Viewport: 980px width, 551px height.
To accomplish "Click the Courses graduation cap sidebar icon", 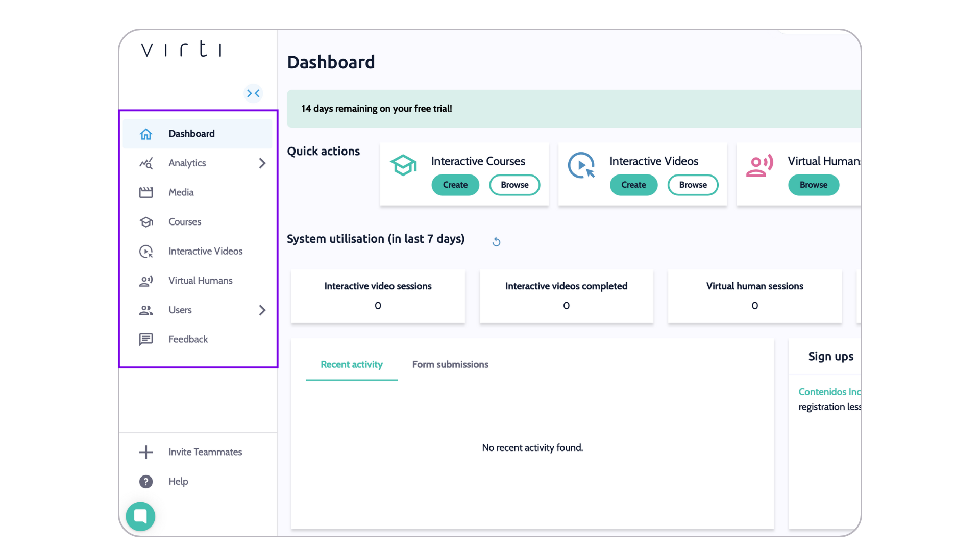I will pos(146,222).
